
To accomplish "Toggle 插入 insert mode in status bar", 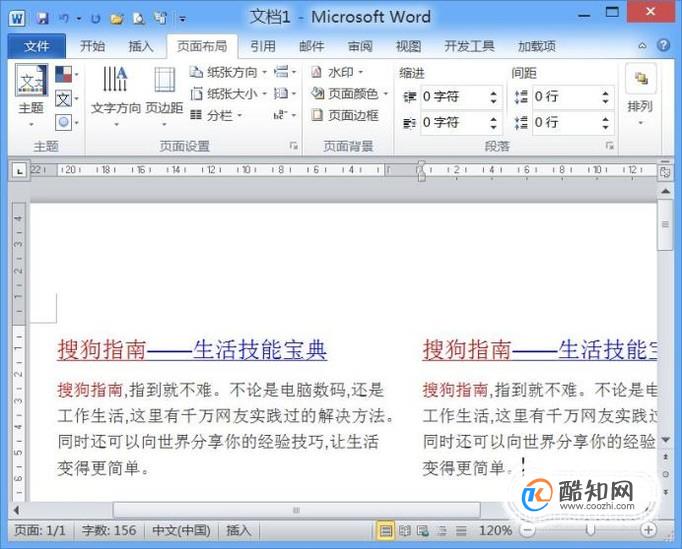I will (x=238, y=530).
